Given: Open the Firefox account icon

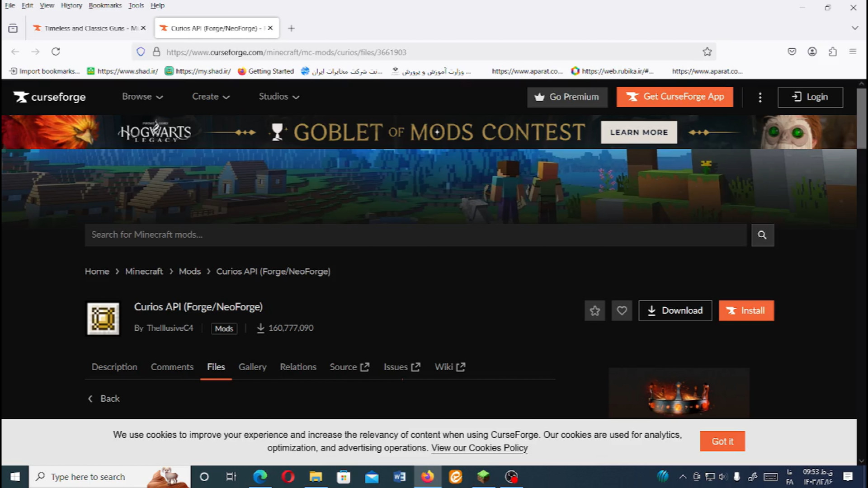Looking at the screenshot, I should [x=812, y=52].
